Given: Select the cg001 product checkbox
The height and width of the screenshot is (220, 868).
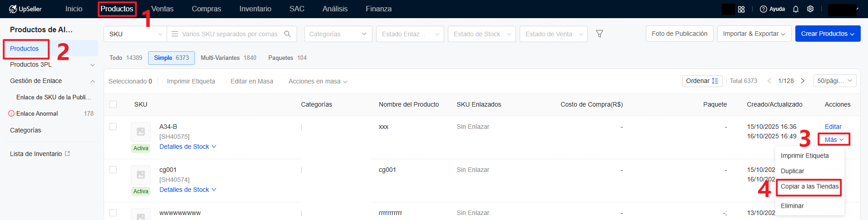Looking at the screenshot, I should 113,170.
